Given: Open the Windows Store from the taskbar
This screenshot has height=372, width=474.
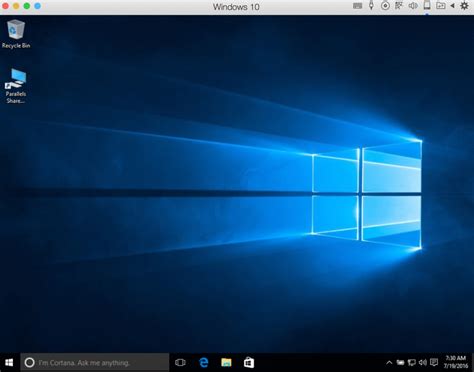Looking at the screenshot, I should [x=249, y=362].
